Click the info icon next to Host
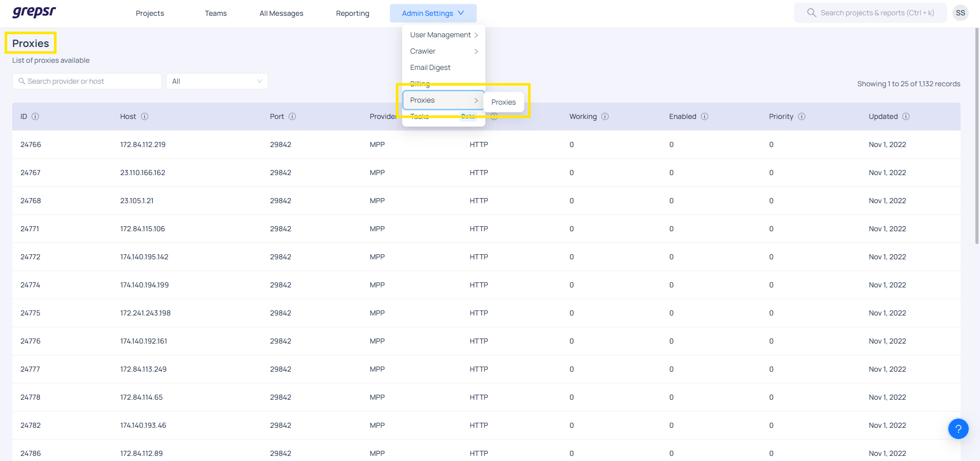This screenshot has width=980, height=461. click(x=145, y=116)
